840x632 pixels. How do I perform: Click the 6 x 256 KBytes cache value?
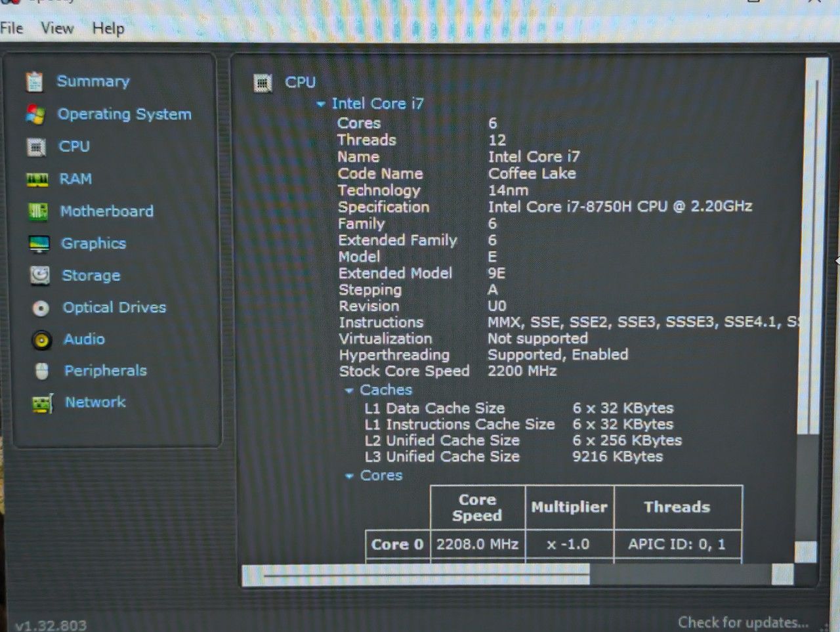tap(627, 440)
